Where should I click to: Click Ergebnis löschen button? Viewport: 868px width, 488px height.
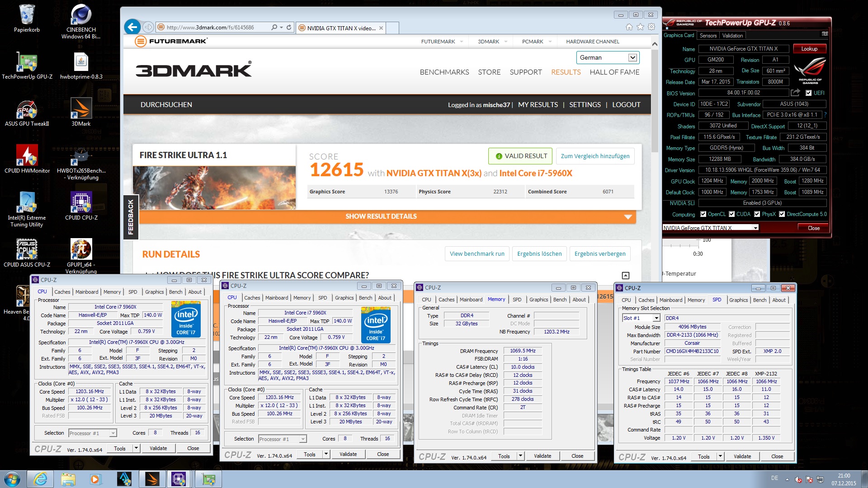(539, 253)
